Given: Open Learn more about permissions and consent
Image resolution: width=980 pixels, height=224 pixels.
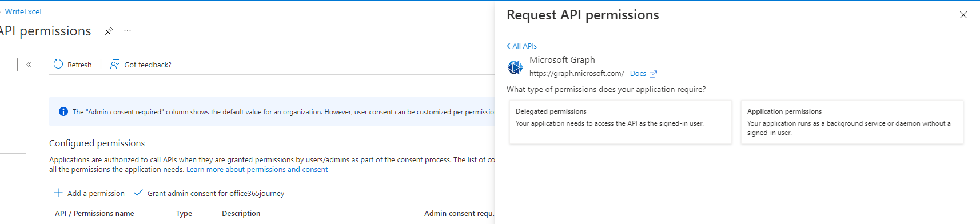Looking at the screenshot, I should point(257,170).
